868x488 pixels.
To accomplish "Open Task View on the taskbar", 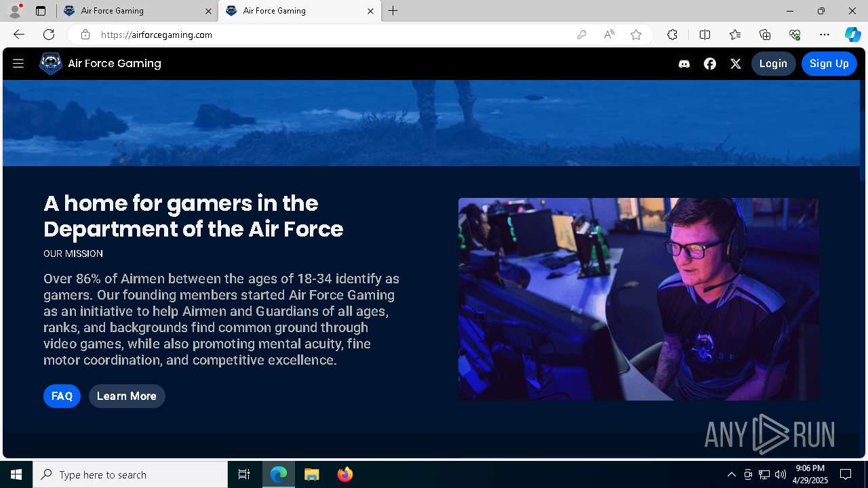I will pos(244,474).
